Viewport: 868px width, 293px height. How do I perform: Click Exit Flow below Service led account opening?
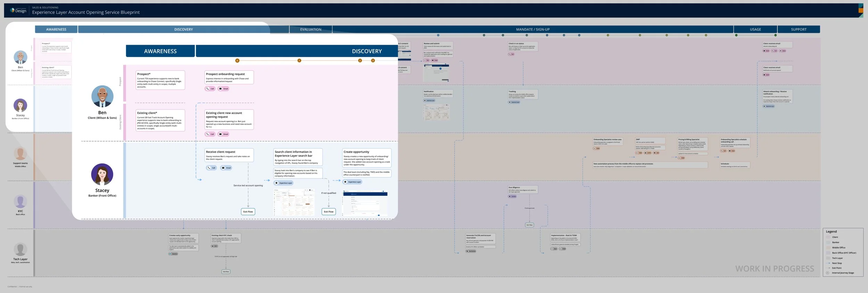tap(248, 212)
